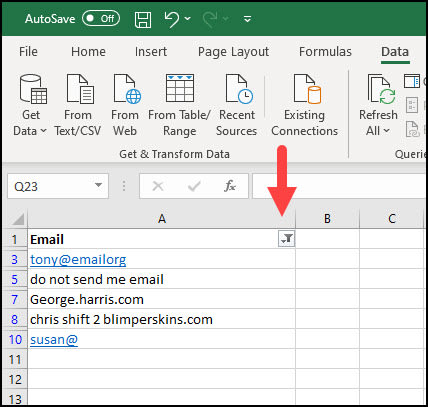
Task: Click the susan@ hyperlink
Action: tap(54, 339)
